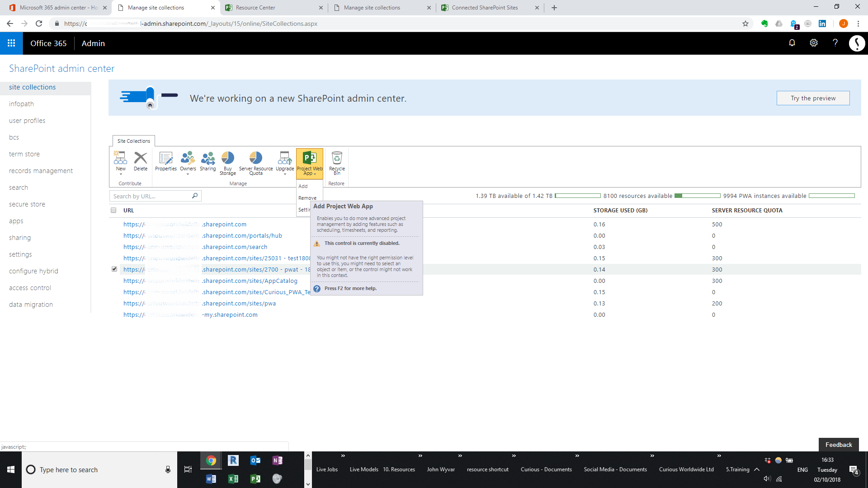Show hidden system tray icons chevron
This screenshot has height=488, width=868.
(757, 469)
